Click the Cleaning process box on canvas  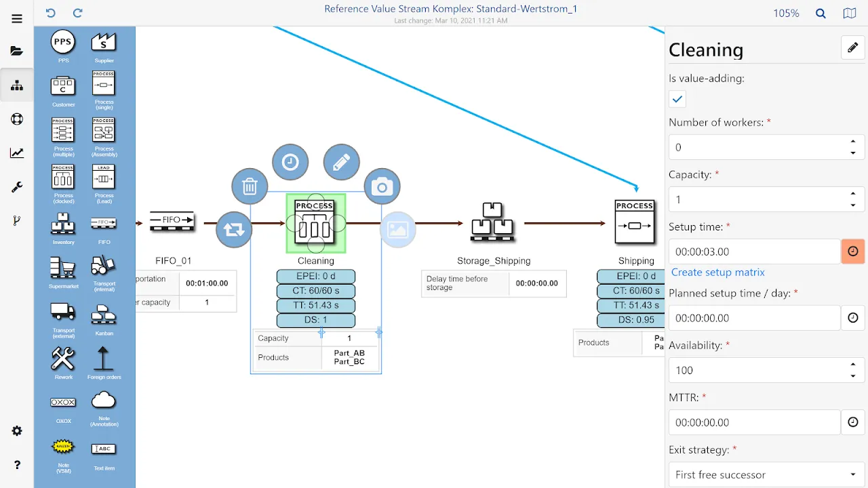pos(316,224)
